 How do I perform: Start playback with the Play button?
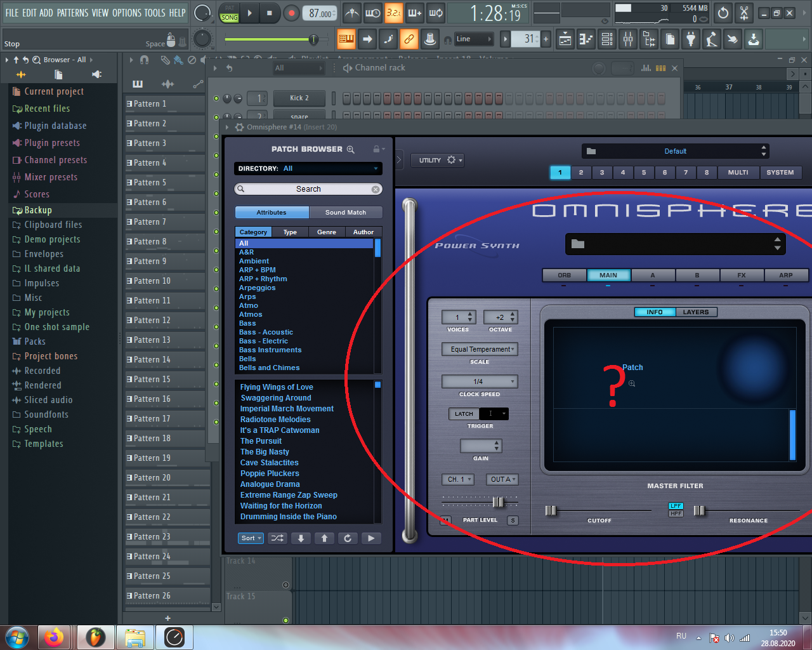[x=249, y=13]
